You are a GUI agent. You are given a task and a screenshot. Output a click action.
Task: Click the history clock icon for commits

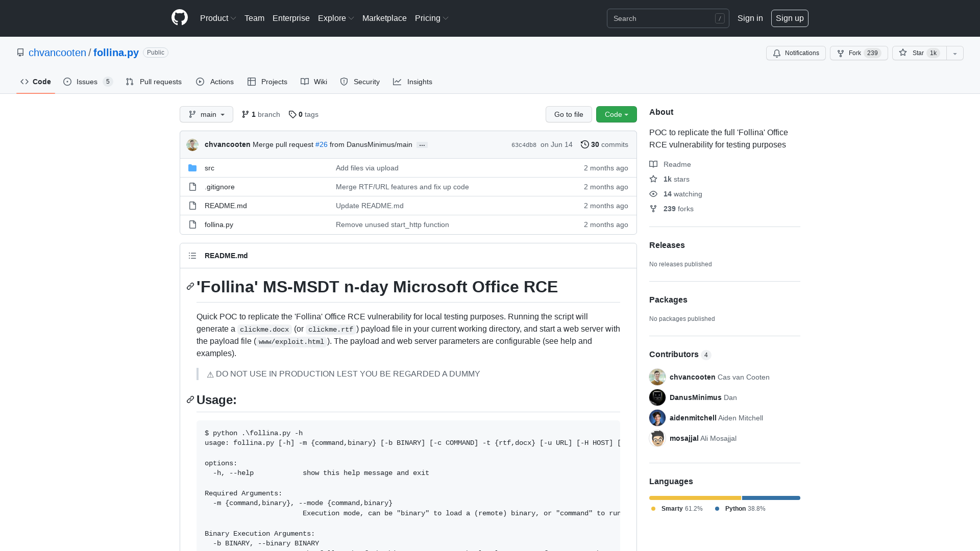click(x=585, y=144)
